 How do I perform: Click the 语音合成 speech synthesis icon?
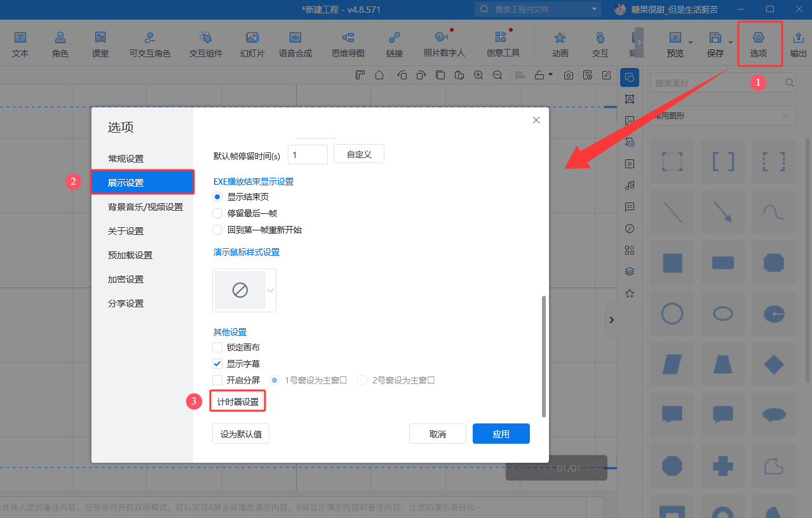click(x=295, y=44)
